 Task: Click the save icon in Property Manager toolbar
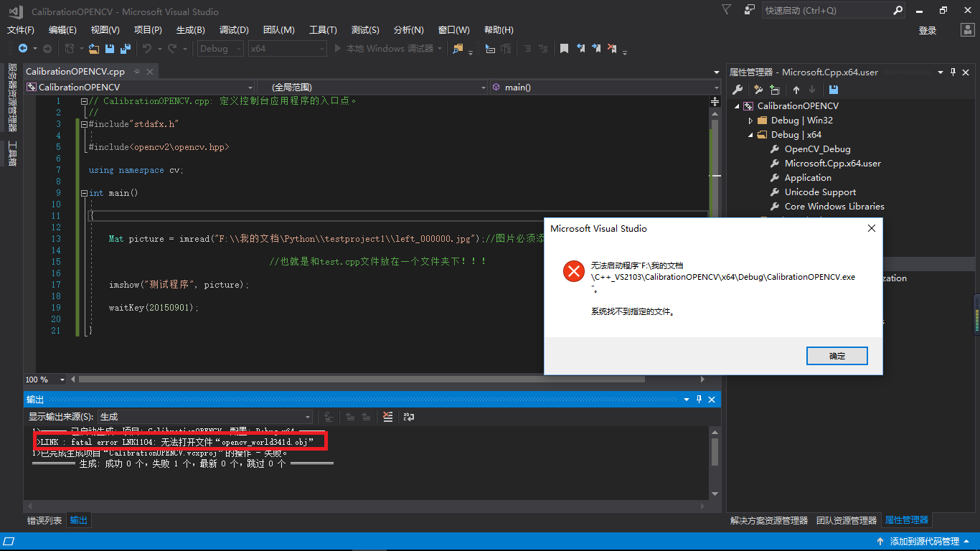coord(833,90)
